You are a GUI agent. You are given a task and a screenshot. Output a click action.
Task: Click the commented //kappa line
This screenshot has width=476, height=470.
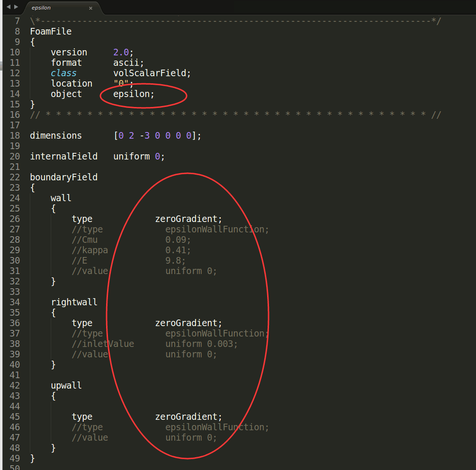90,250
